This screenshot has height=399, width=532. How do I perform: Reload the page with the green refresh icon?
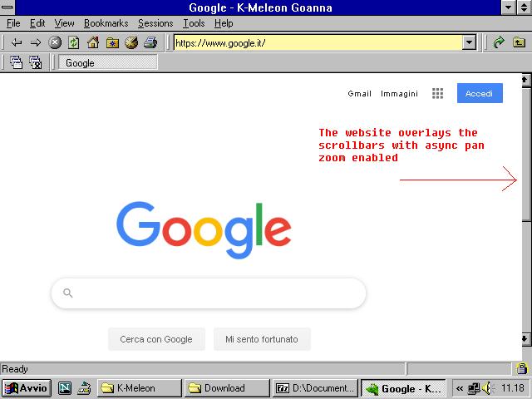tap(74, 42)
